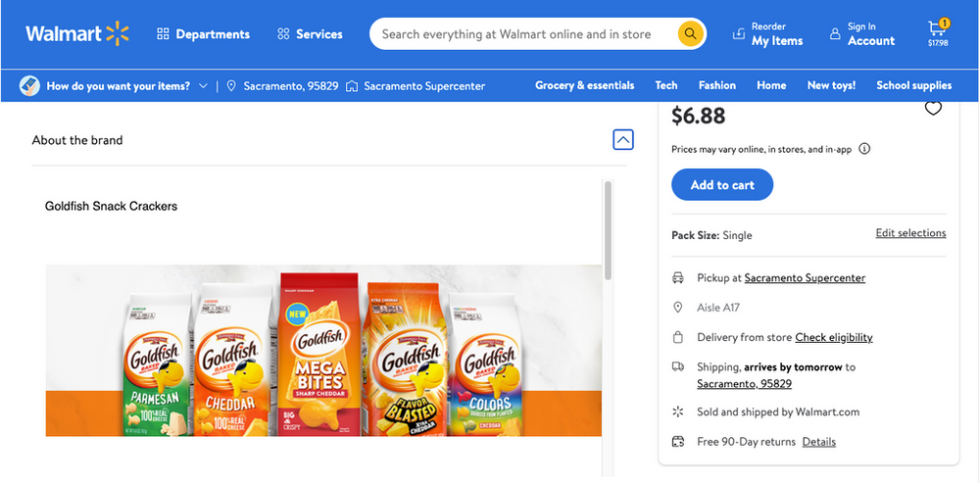This screenshot has width=980, height=483.
Task: Click Edit selections link
Action: [910, 233]
